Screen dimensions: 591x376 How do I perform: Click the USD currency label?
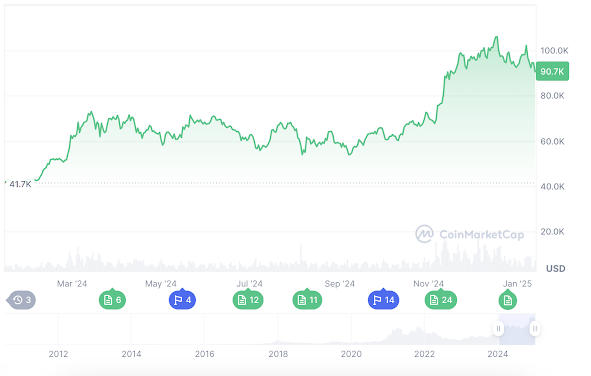click(x=556, y=269)
